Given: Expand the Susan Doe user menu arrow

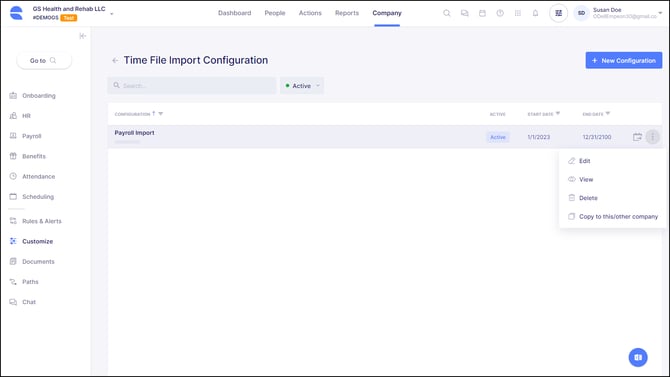Looking at the screenshot, I should point(660,13).
